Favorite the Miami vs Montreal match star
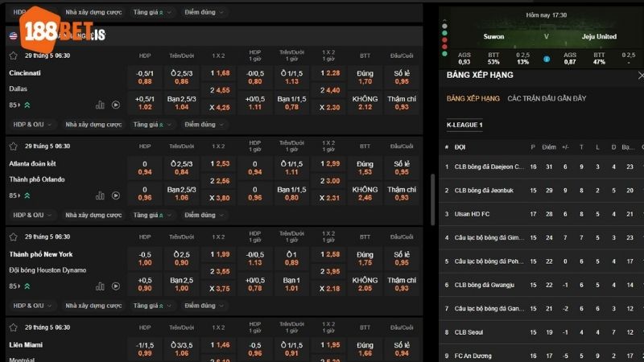The width and height of the screenshot is (644, 362). click(13, 327)
